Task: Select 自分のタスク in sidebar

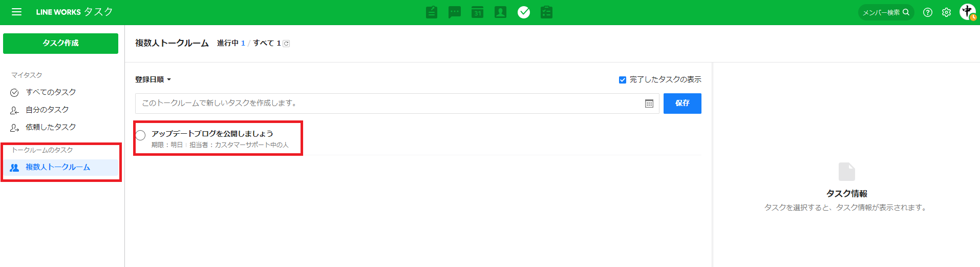Action: tap(47, 110)
